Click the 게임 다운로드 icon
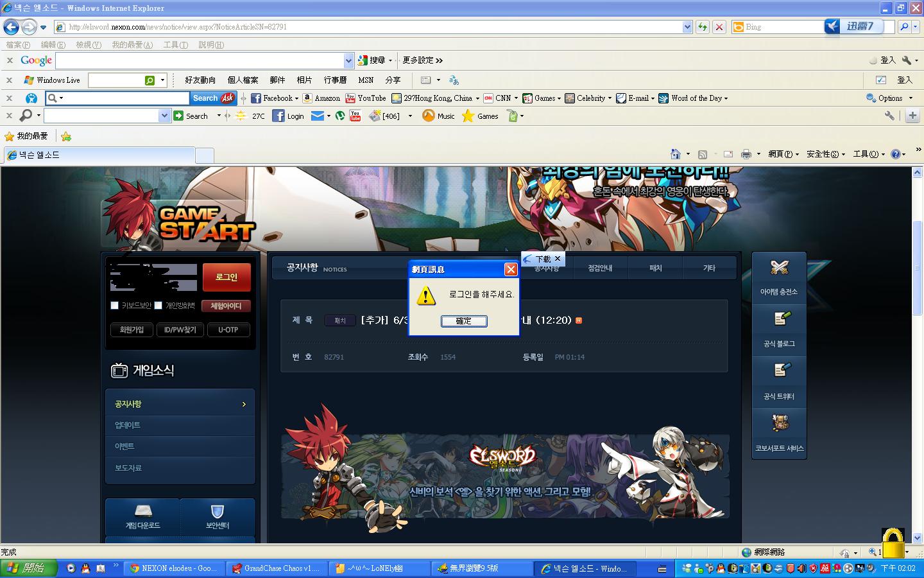 click(x=142, y=512)
